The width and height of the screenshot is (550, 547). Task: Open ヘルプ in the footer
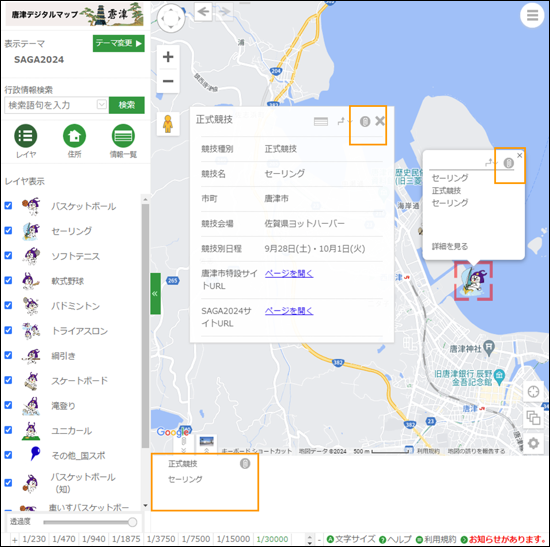395,539
